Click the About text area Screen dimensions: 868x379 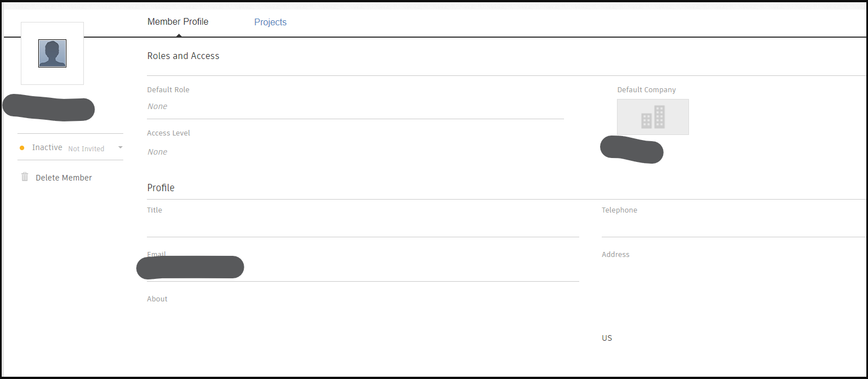[x=363, y=321]
